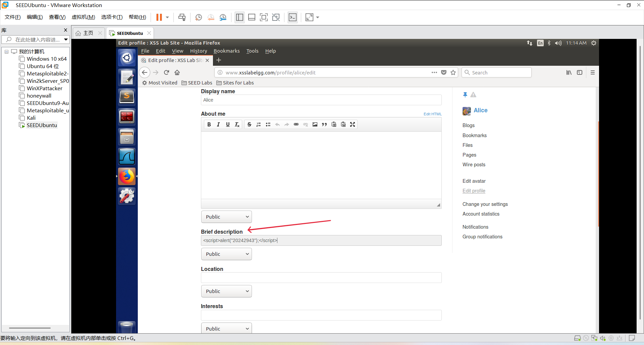Viewport: 644px width, 345px height.
Task: Toggle VMware unity mode icon
Action: coord(276,17)
